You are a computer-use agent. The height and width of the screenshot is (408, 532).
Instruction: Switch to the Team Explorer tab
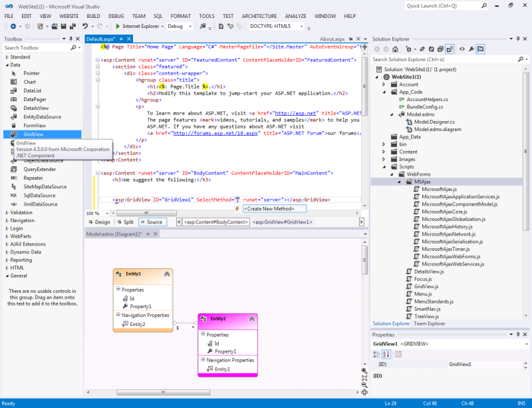pyautogui.click(x=429, y=323)
